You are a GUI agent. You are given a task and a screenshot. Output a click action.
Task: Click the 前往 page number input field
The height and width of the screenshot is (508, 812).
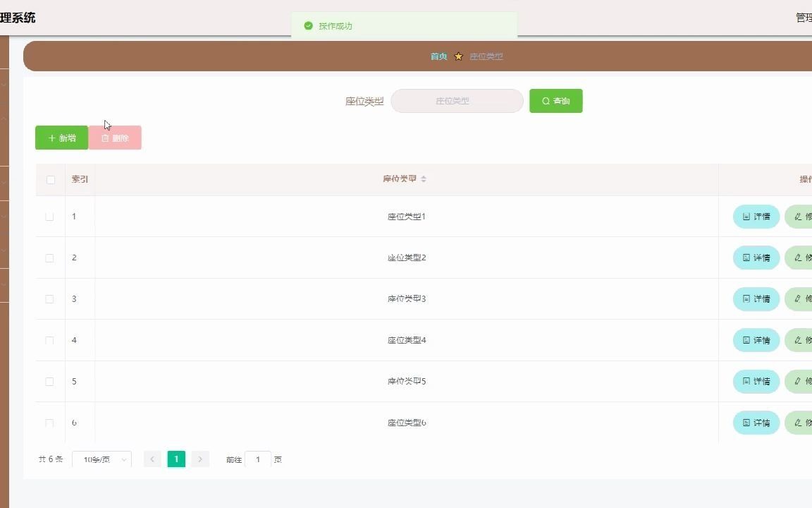tap(258, 459)
